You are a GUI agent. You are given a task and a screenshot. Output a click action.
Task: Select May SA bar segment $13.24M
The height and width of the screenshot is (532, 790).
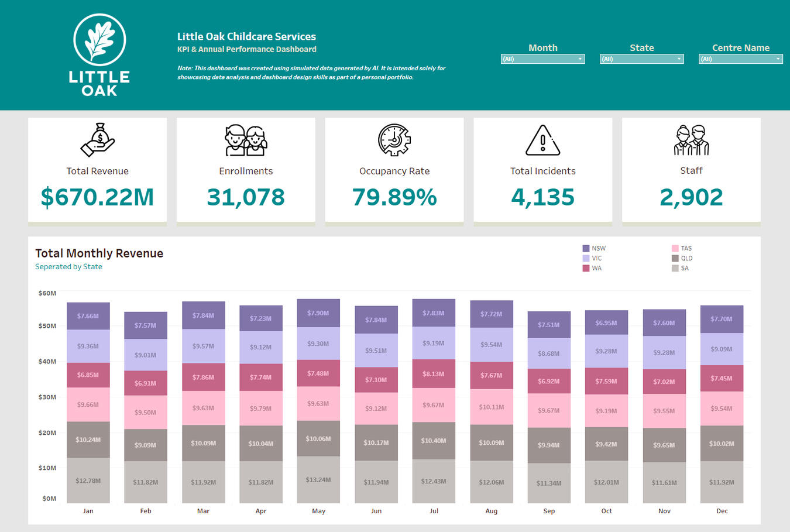tap(318, 479)
